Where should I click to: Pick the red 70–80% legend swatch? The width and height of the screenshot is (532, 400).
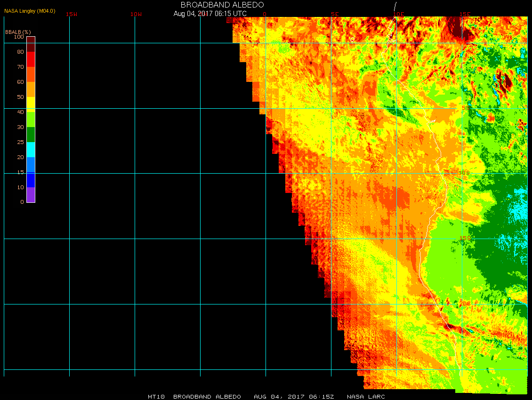pos(31,59)
